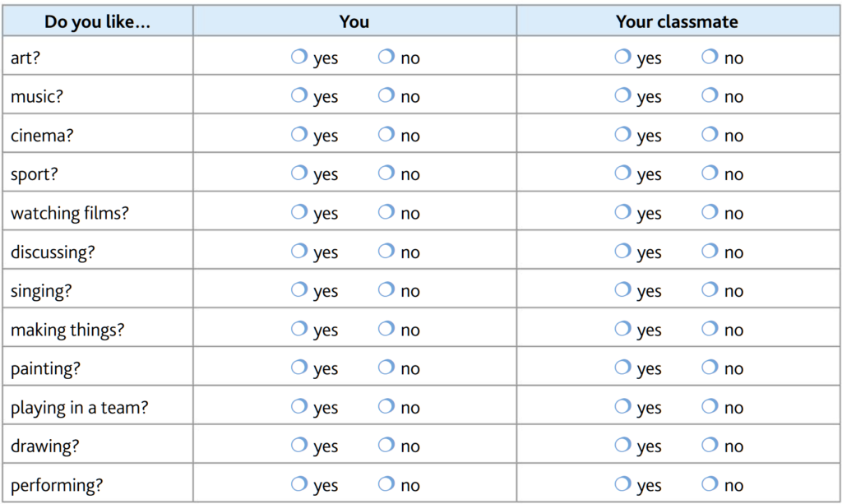Screen dimensions: 842x504
Task: Select 'no' for sport under Your classmate
Action: click(x=710, y=173)
